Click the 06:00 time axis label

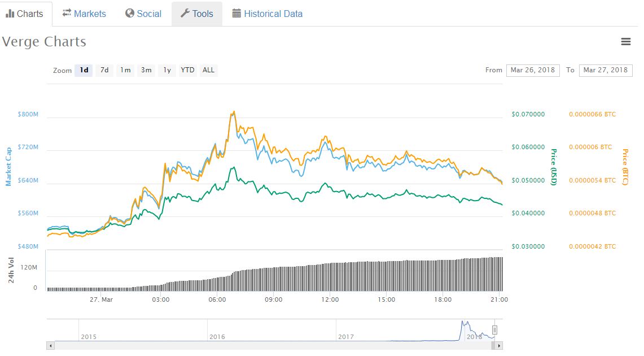click(x=217, y=299)
